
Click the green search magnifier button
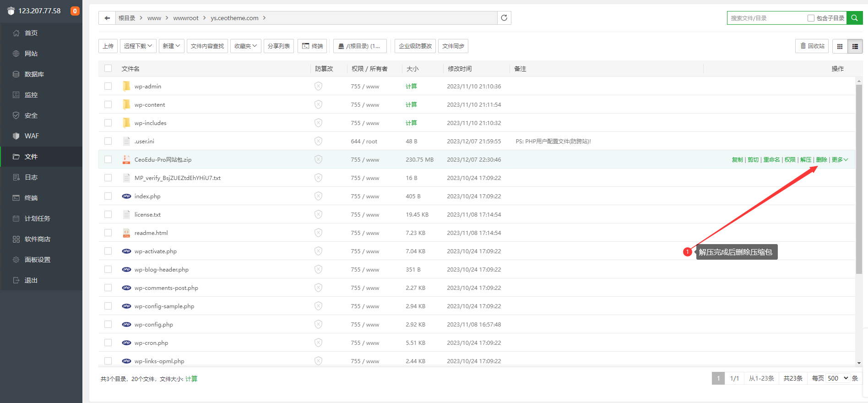(x=854, y=18)
